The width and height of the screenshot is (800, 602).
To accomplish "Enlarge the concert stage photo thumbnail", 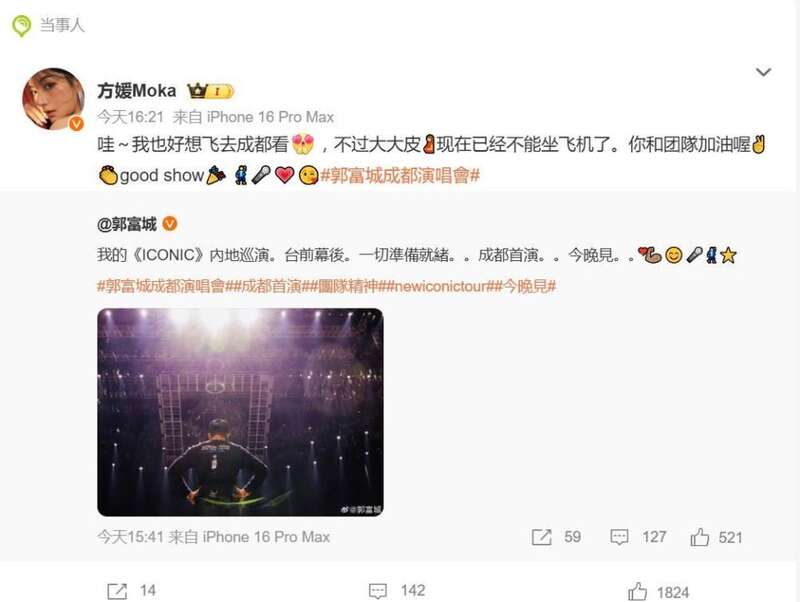I will tap(240, 412).
